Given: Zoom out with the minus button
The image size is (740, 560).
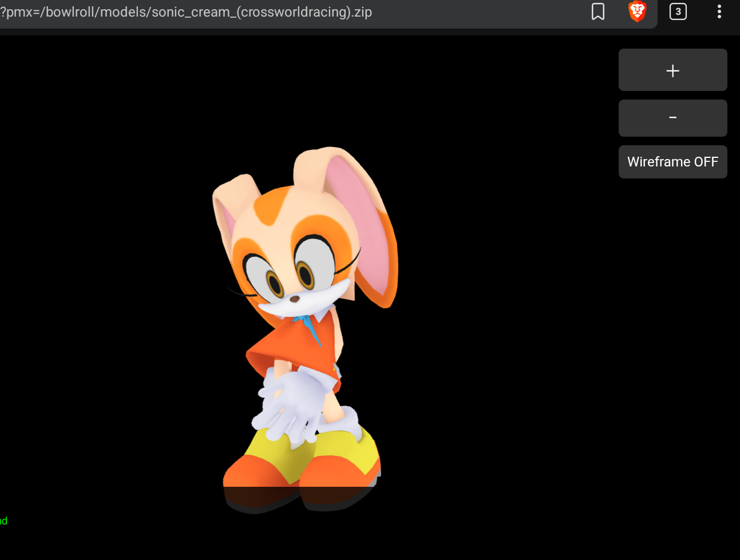Looking at the screenshot, I should click(x=672, y=118).
